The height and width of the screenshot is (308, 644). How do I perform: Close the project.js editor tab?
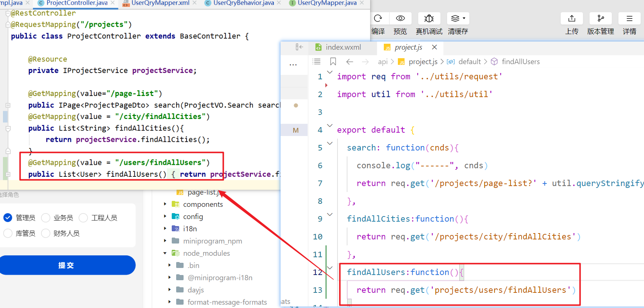click(x=435, y=47)
